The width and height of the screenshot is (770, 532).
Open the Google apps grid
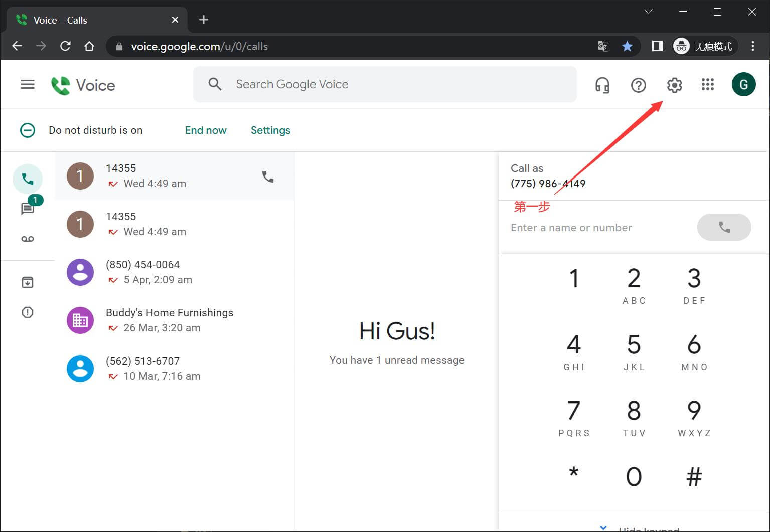tap(707, 85)
